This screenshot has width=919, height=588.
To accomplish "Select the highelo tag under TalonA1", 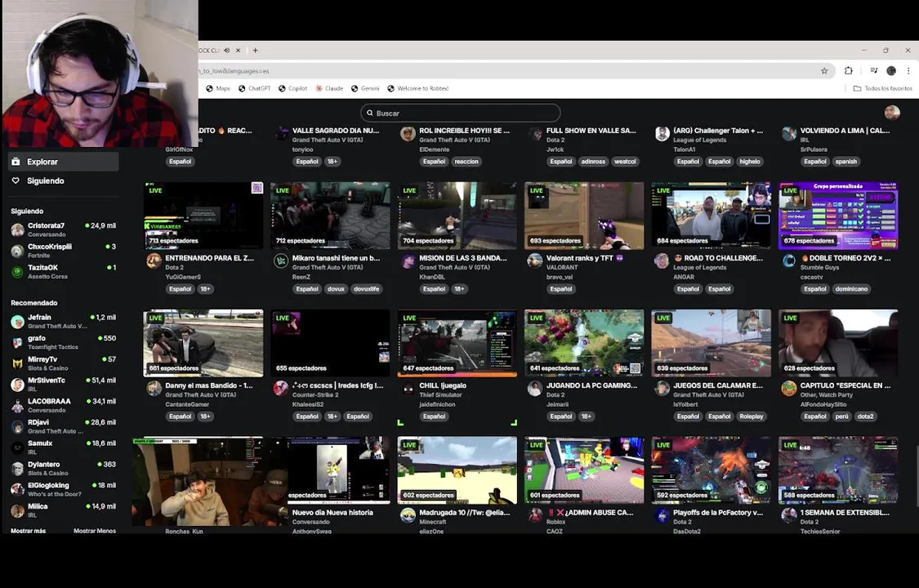I will pyautogui.click(x=749, y=162).
